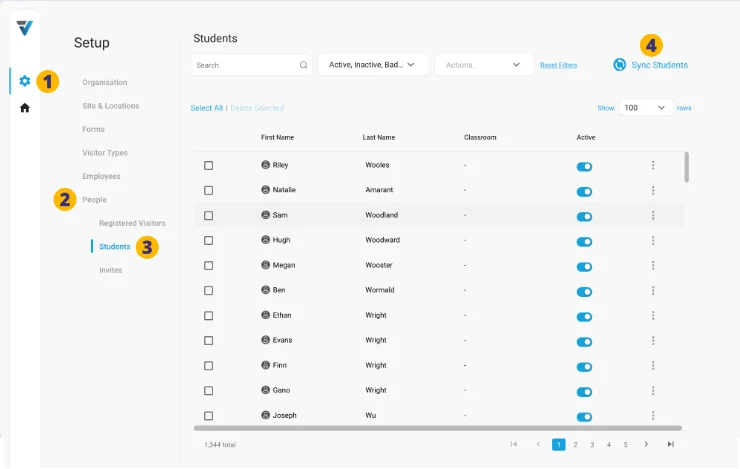Click avatar icon beside Natalie
Image resolution: width=740 pixels, height=469 pixels.
tap(266, 190)
